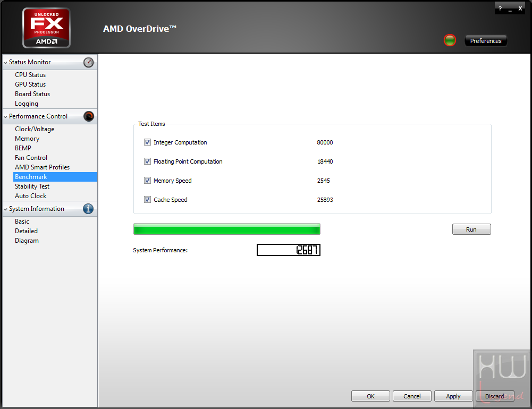Click the System Performance score field
This screenshot has height=409, width=532.
289,250
